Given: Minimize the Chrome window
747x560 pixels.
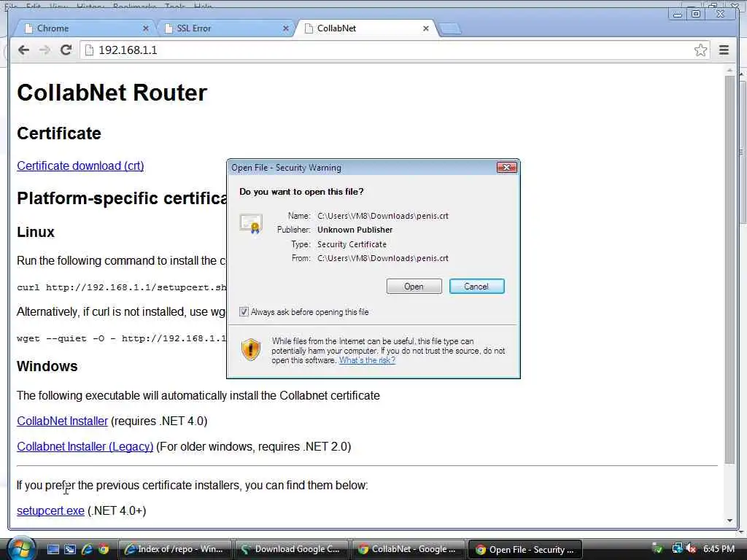Looking at the screenshot, I should click(x=677, y=15).
